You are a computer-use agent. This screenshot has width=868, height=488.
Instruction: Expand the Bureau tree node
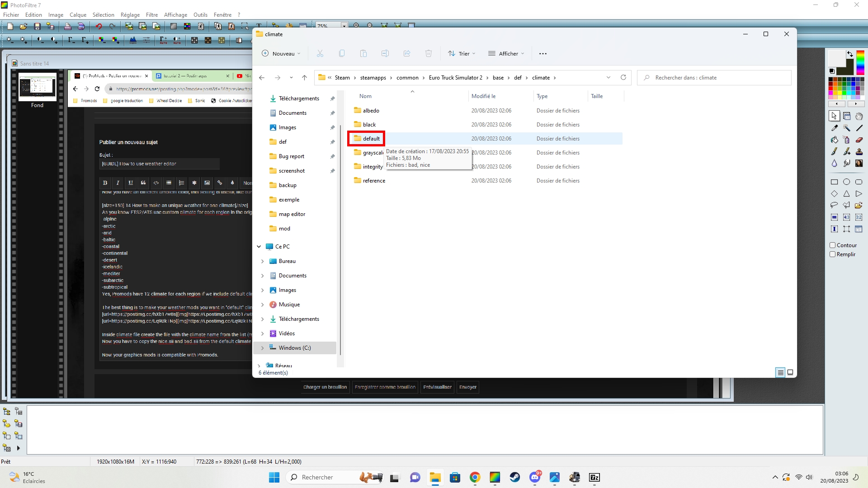coord(262,261)
